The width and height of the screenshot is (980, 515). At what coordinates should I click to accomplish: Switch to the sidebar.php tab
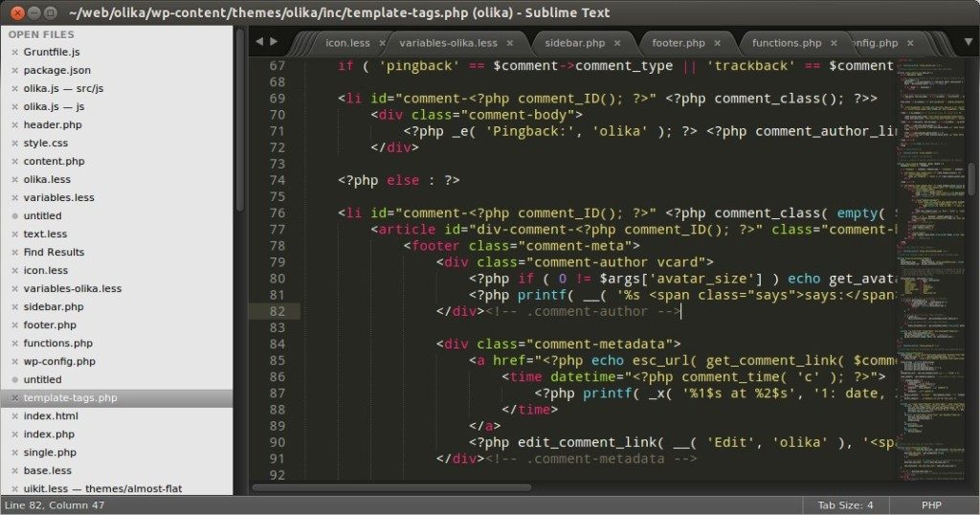[x=575, y=43]
